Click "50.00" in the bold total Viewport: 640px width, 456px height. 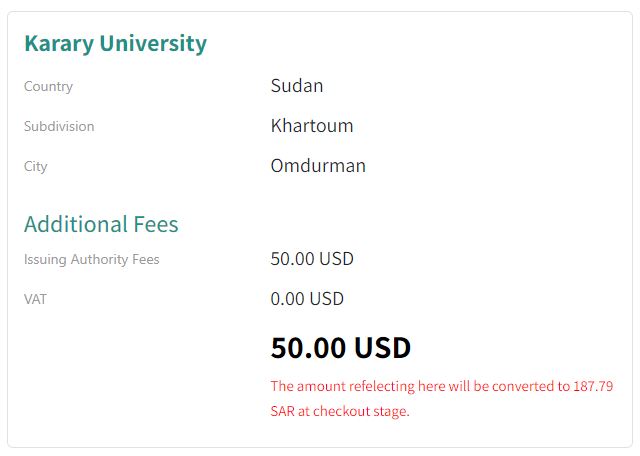click(308, 348)
